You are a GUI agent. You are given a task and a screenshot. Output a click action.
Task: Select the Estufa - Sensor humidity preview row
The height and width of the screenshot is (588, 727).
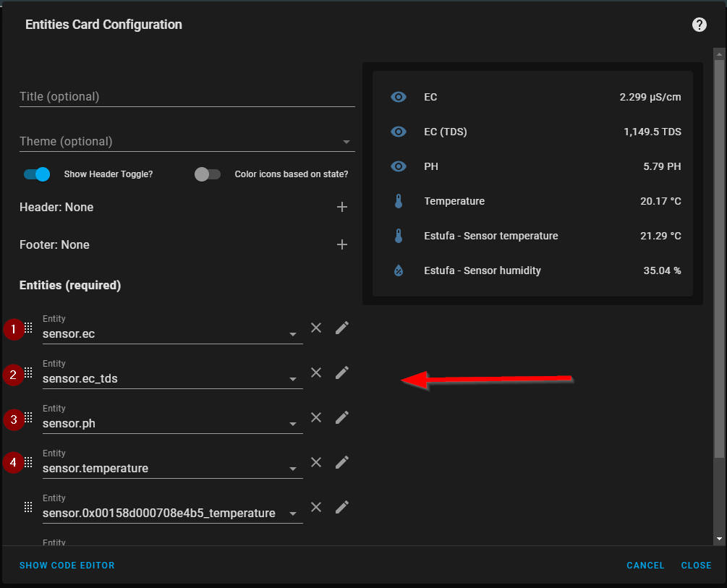point(532,270)
